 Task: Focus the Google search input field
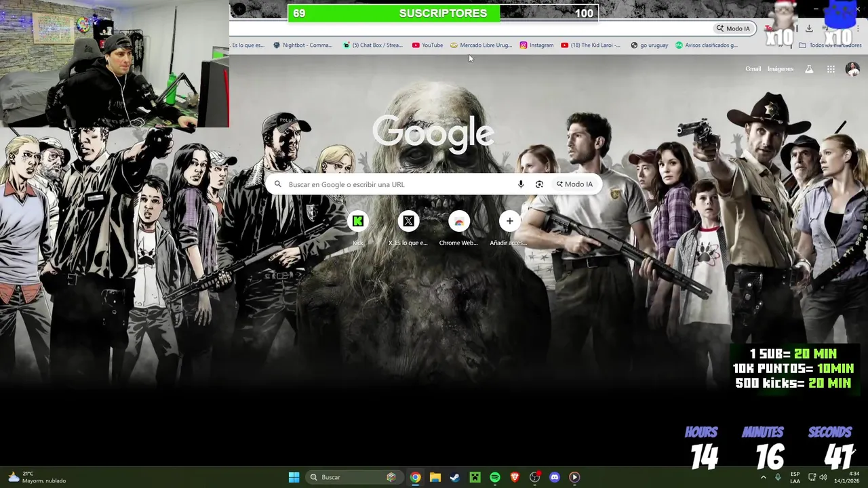pos(399,184)
